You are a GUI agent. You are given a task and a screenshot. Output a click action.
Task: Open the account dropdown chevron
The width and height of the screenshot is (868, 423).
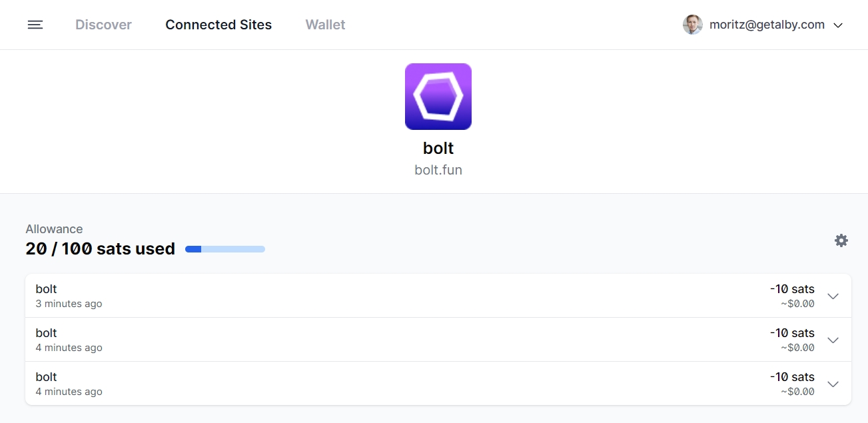(839, 25)
